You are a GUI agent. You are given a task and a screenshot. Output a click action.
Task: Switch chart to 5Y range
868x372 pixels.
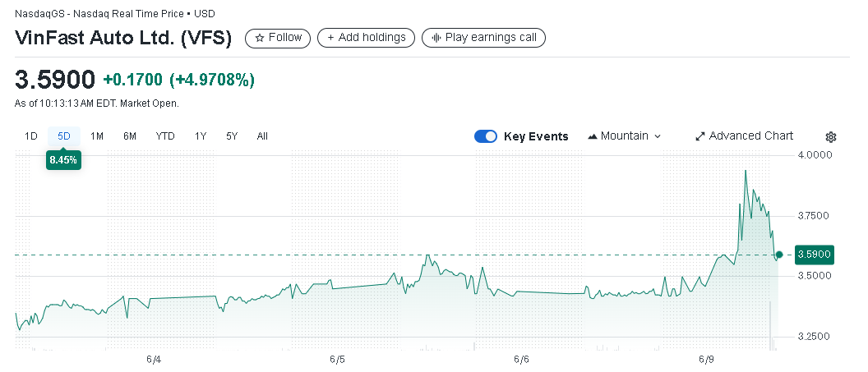(232, 136)
